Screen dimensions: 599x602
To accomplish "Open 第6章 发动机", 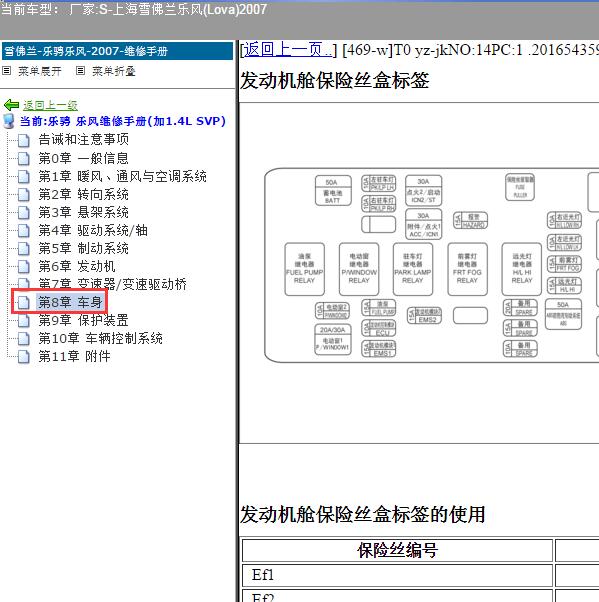I will 77,266.
